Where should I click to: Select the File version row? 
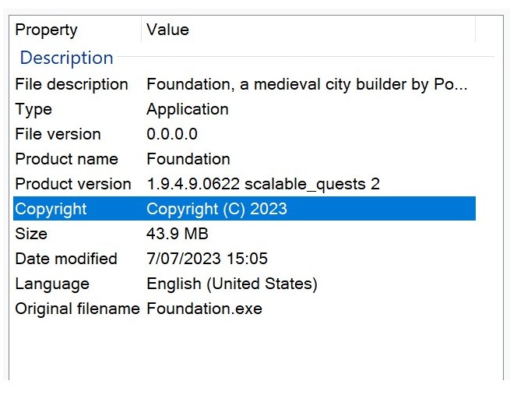(x=244, y=134)
